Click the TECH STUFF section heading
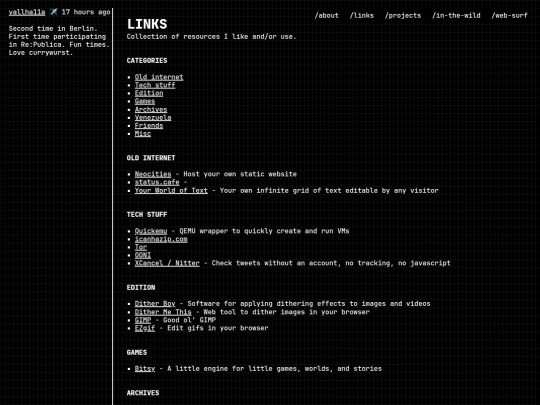This screenshot has height=405, width=540. tap(147, 215)
